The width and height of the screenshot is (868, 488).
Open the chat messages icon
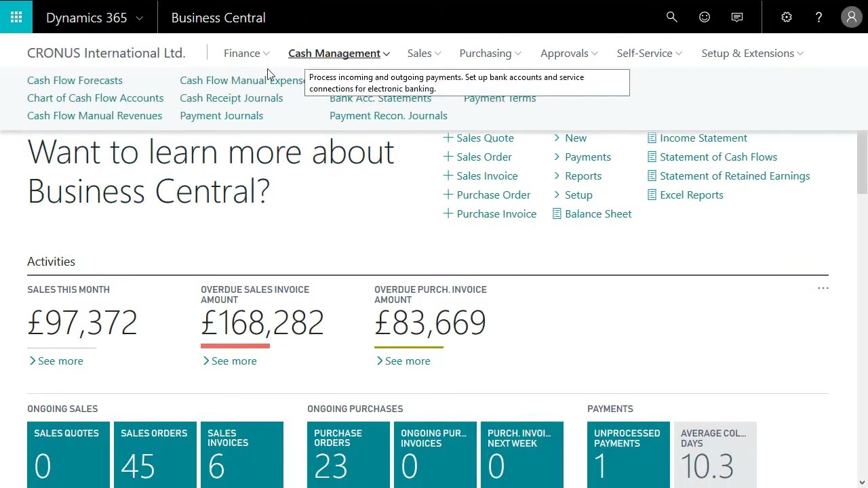[x=737, y=17]
